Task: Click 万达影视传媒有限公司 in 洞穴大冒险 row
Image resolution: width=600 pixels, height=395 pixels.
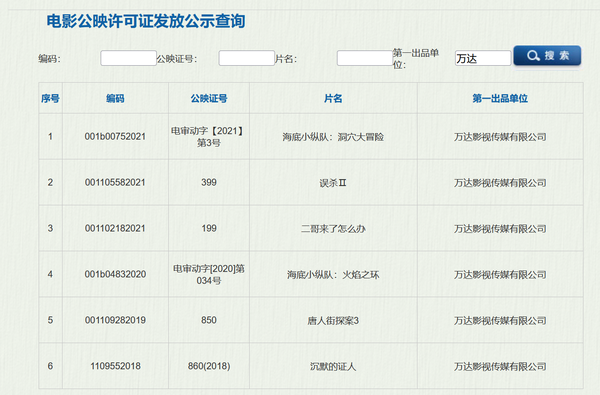Action: click(x=500, y=137)
